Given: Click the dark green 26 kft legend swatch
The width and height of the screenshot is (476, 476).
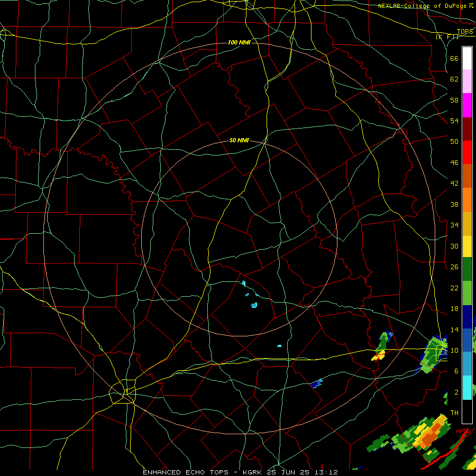Looking at the screenshot, I should click(x=467, y=269).
